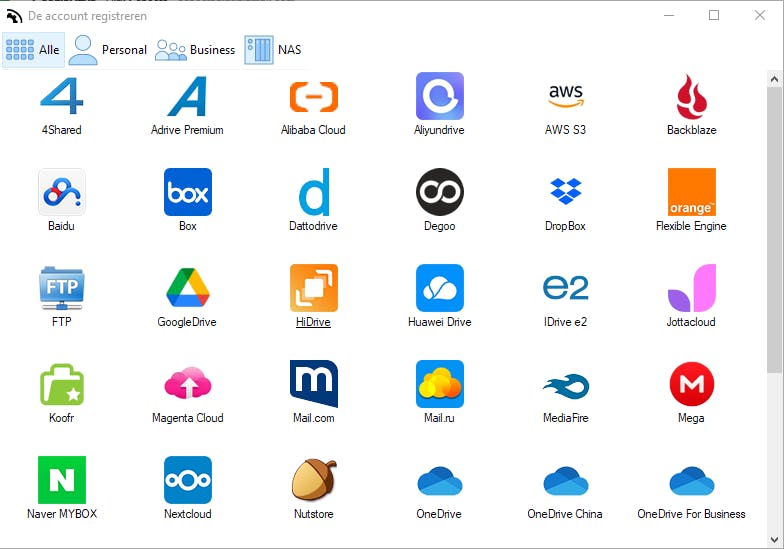Select the MediaFire flame icon
This screenshot has height=549, width=784.
[x=566, y=386]
